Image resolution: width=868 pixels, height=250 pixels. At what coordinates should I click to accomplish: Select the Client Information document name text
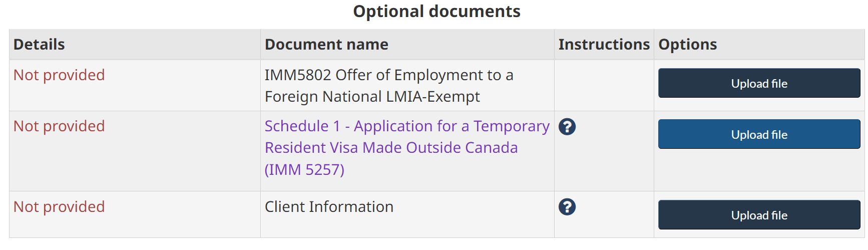(x=329, y=207)
